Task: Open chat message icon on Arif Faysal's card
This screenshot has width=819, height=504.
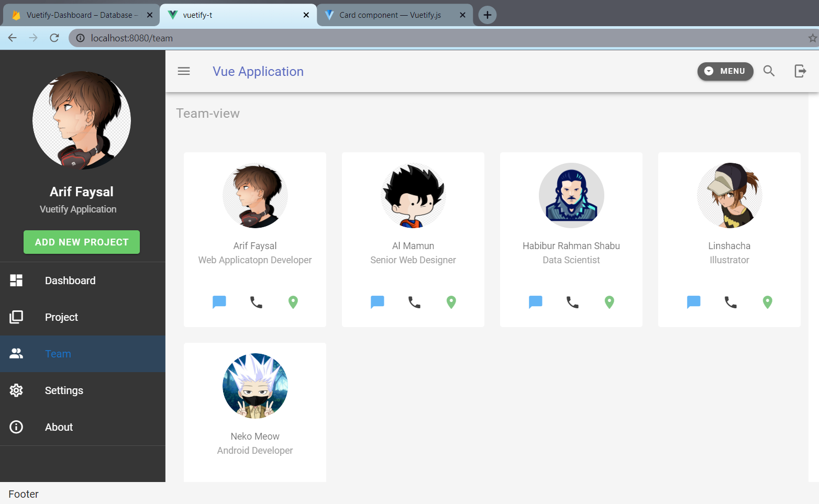Action: (219, 302)
